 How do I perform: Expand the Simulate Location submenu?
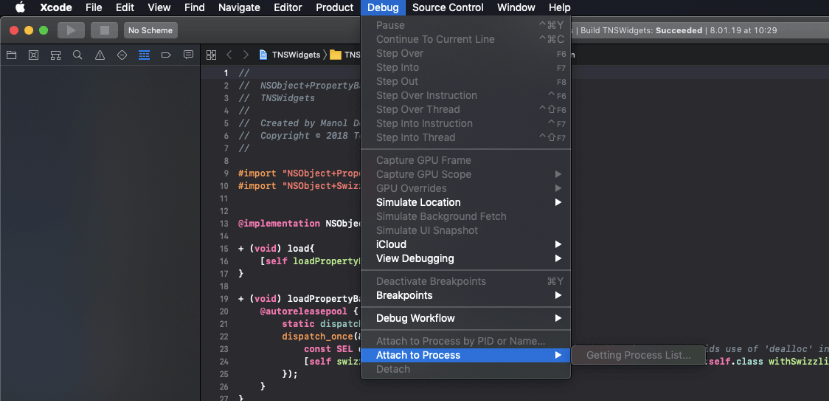pos(465,202)
